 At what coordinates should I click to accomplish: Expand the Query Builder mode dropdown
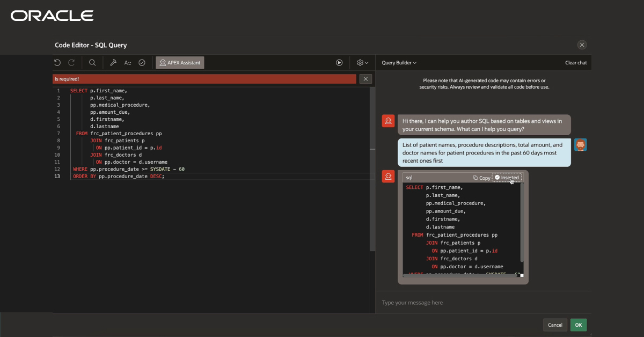[399, 63]
